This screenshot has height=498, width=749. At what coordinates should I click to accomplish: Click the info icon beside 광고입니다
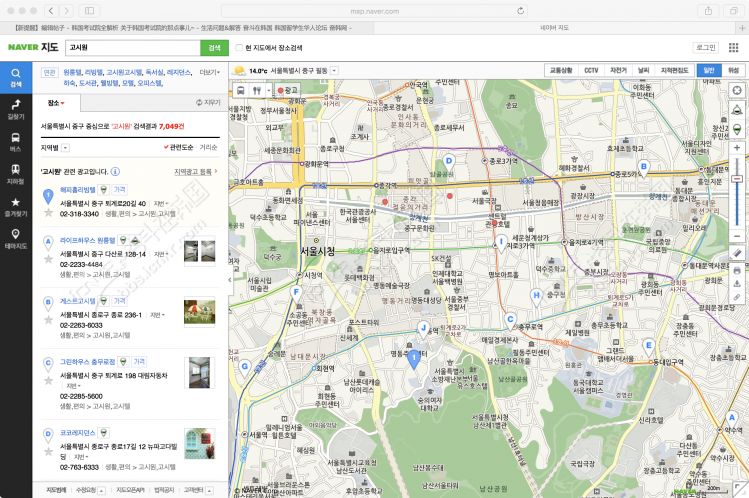[115, 171]
